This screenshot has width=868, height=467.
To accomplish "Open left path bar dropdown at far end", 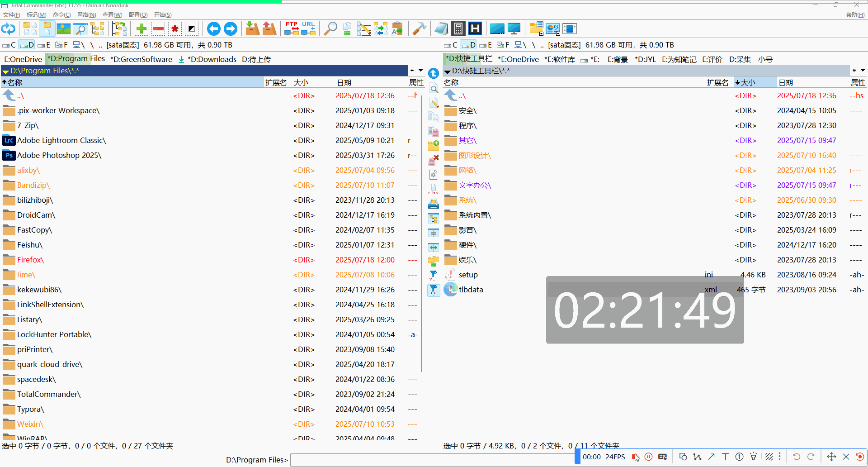I will click(421, 71).
